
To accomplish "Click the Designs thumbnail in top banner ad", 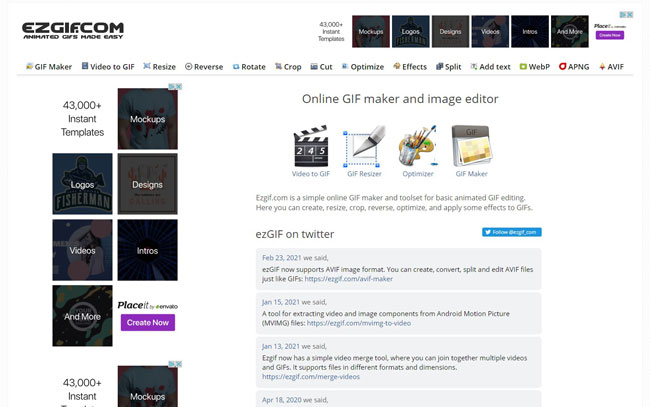I will click(x=450, y=31).
